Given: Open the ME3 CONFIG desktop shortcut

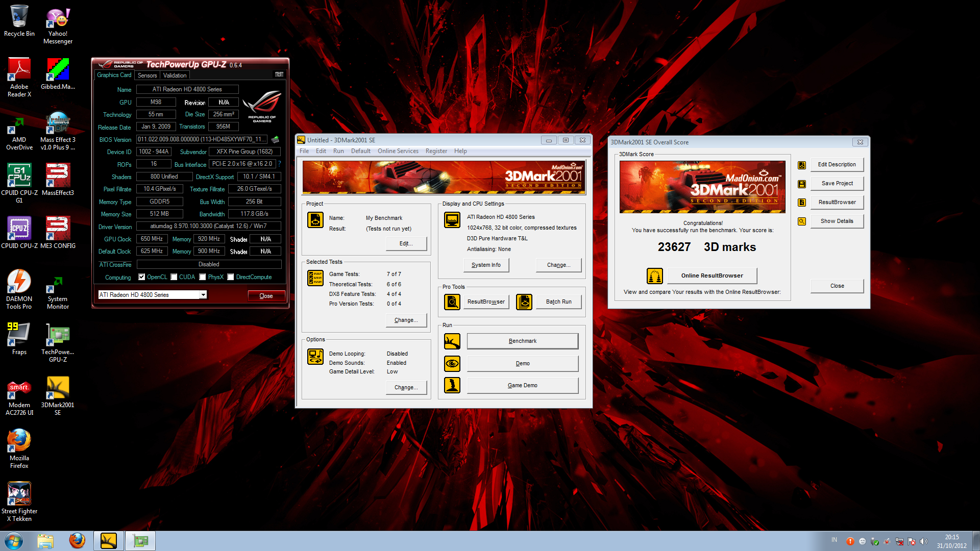Looking at the screenshot, I should [x=58, y=233].
